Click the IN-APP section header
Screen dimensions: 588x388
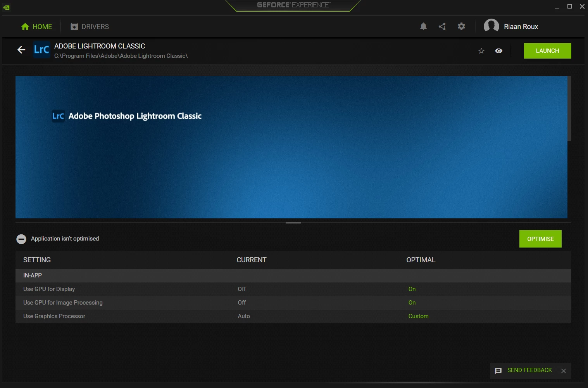coord(293,275)
